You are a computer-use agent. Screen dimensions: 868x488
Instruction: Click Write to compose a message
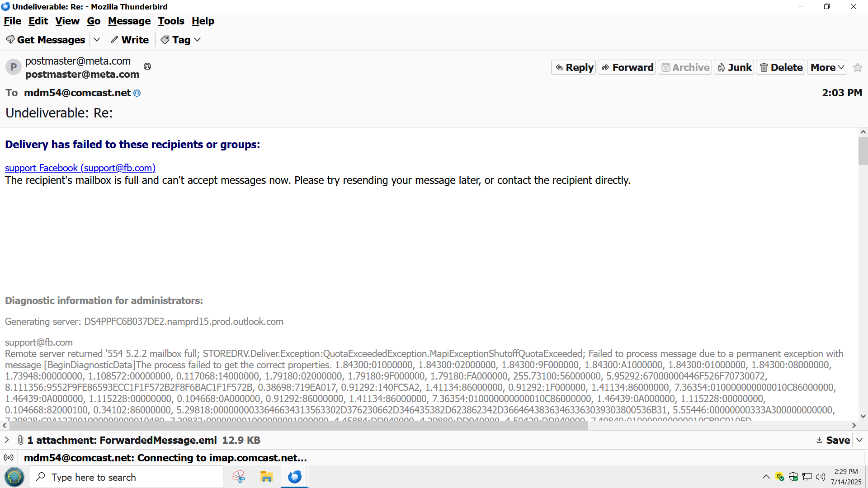130,40
